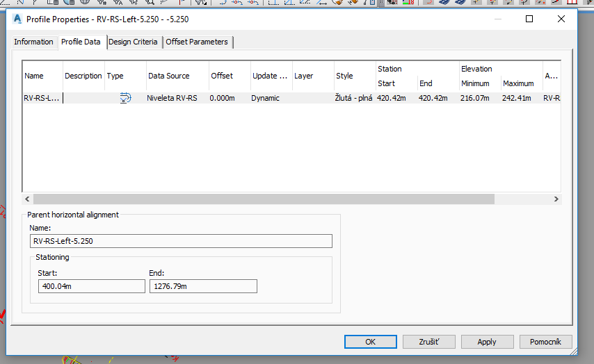Click the empty Layer cell in the row
The image size is (594, 364).
313,98
